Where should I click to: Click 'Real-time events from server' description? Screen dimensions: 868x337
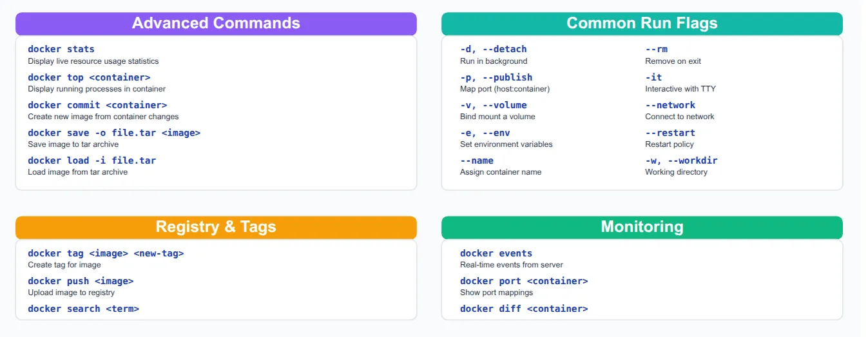tap(511, 265)
